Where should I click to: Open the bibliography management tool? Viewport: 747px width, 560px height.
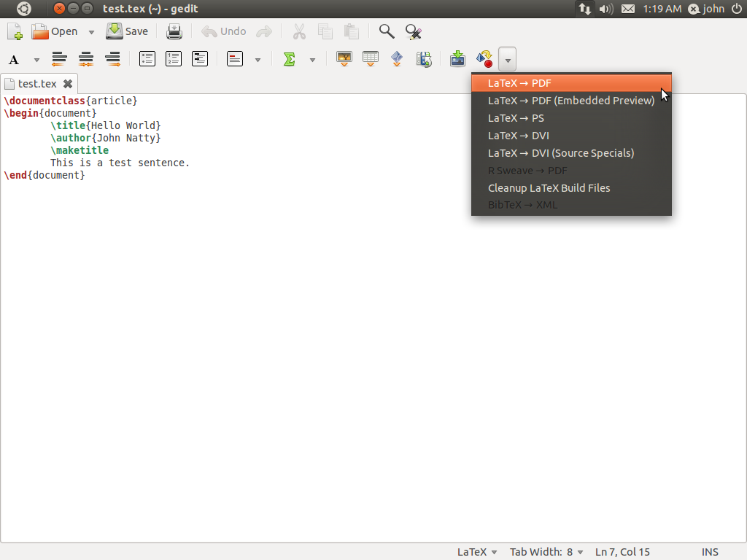coord(424,59)
